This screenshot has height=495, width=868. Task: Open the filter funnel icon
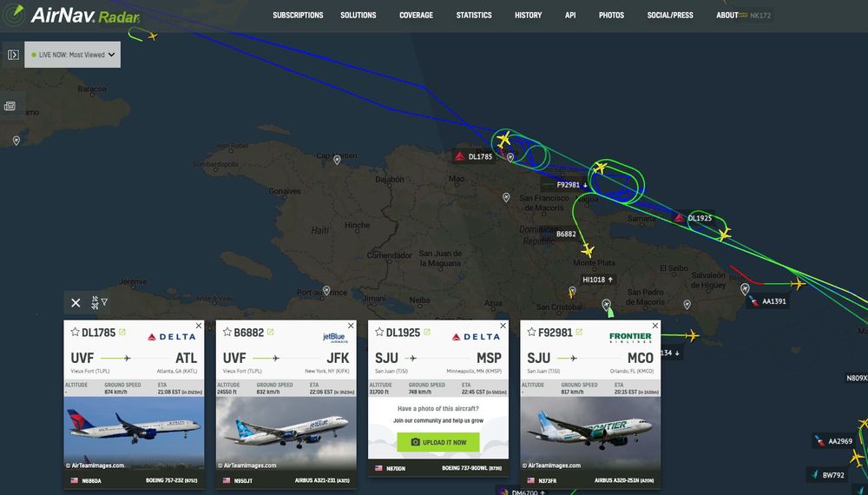coord(104,301)
